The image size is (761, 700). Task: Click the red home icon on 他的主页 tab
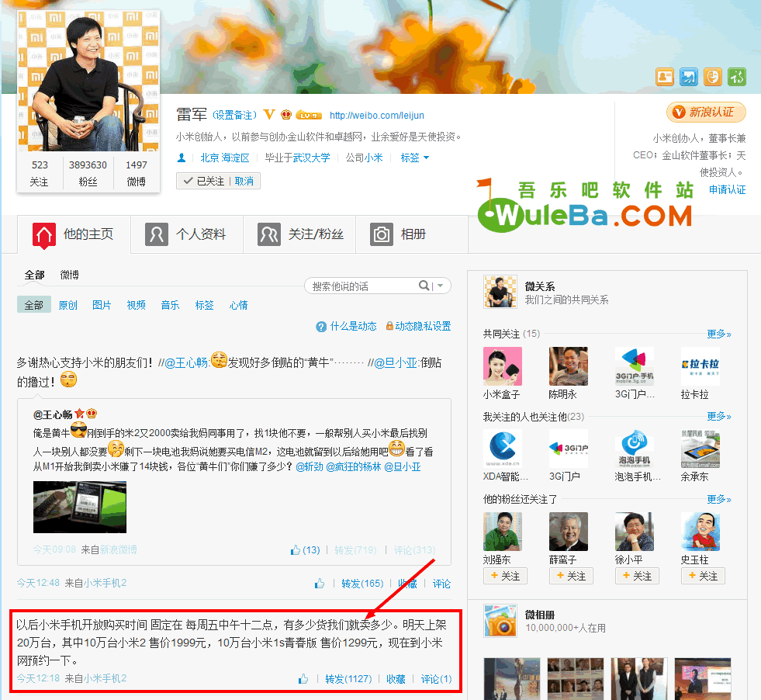click(44, 235)
